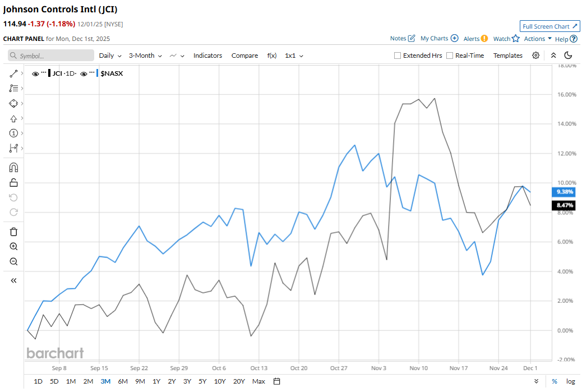Expand bottom panel double-down arrows
This screenshot has width=582, height=392.
[537, 381]
